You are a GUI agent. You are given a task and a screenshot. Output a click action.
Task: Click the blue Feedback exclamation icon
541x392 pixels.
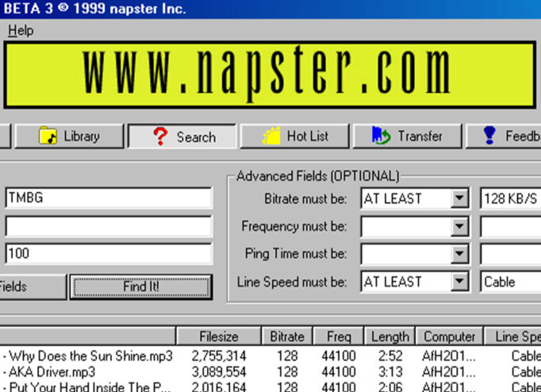tap(489, 135)
